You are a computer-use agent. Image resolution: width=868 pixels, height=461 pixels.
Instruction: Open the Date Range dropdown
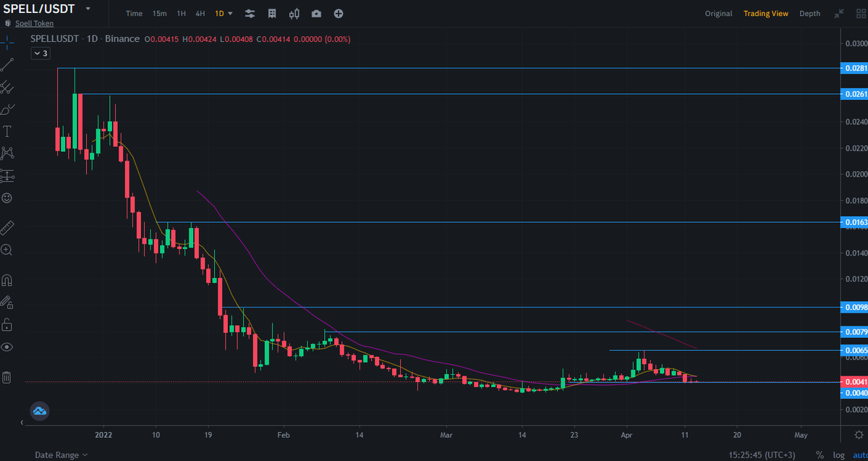tap(61, 454)
